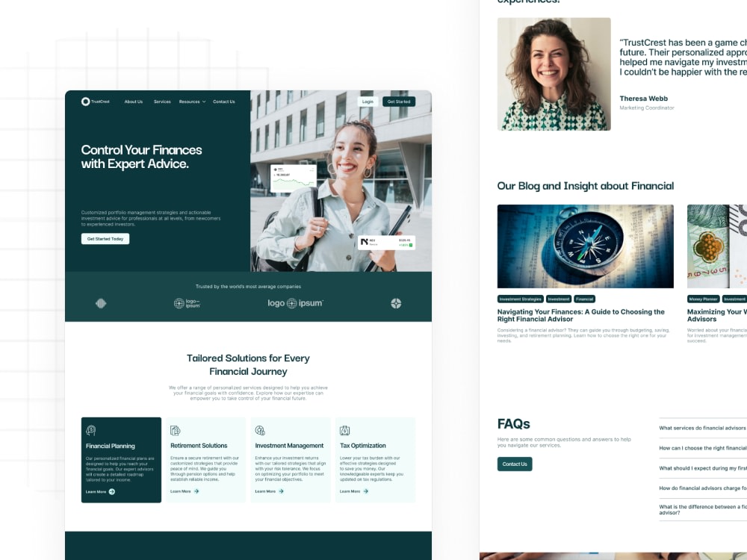Click the name Theresa Webb
The height and width of the screenshot is (560, 747).
click(x=644, y=99)
